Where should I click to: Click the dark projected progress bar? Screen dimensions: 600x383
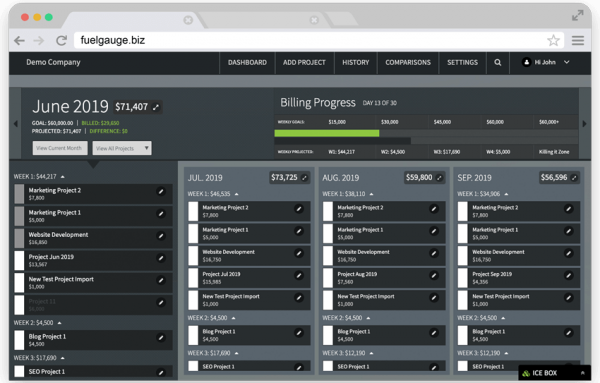point(342,141)
